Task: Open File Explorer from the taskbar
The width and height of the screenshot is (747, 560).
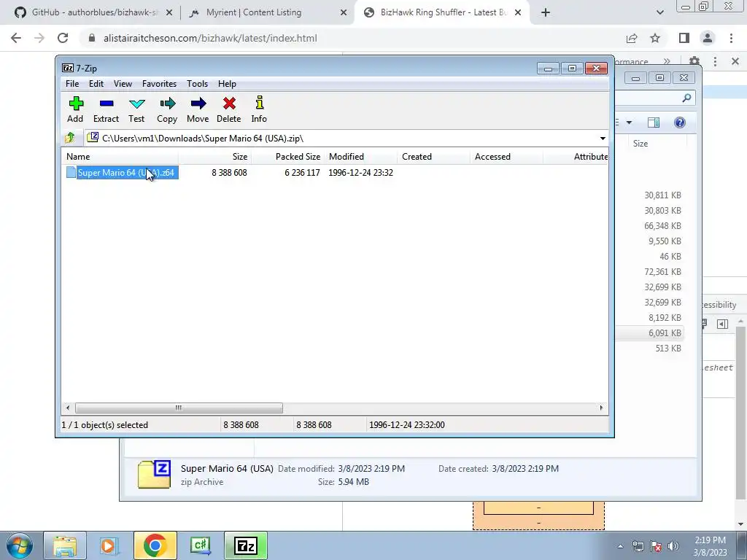Action: [65, 545]
